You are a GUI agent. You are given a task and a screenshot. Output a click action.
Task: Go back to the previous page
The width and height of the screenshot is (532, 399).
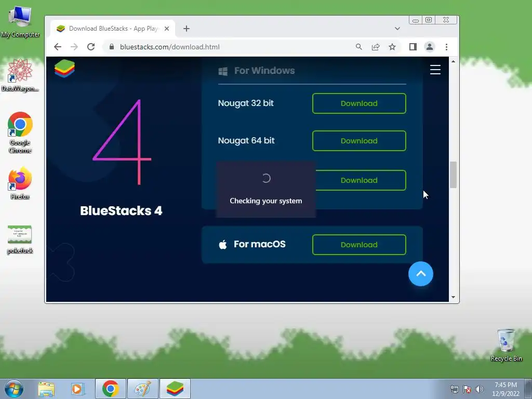coord(58,47)
